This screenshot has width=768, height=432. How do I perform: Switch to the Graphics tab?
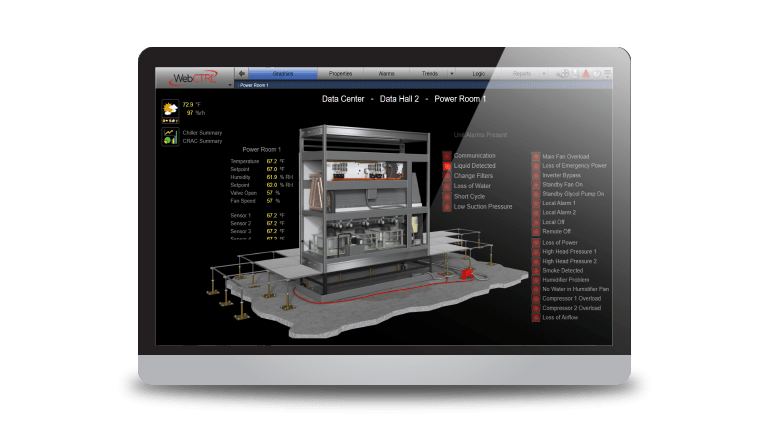[283, 73]
